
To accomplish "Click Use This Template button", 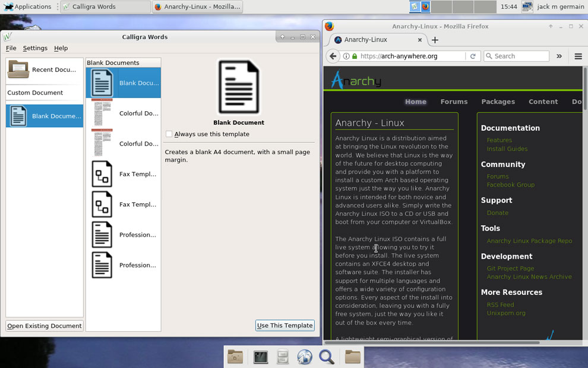I will point(284,325).
